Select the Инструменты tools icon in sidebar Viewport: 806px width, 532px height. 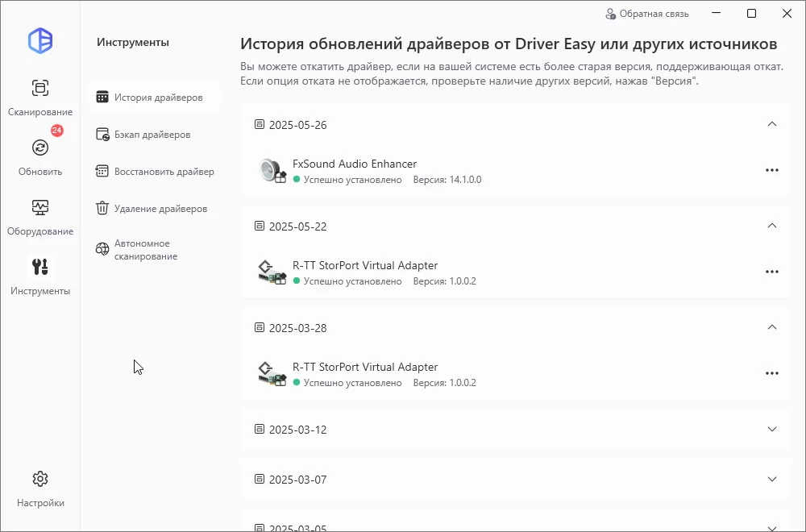(40, 267)
